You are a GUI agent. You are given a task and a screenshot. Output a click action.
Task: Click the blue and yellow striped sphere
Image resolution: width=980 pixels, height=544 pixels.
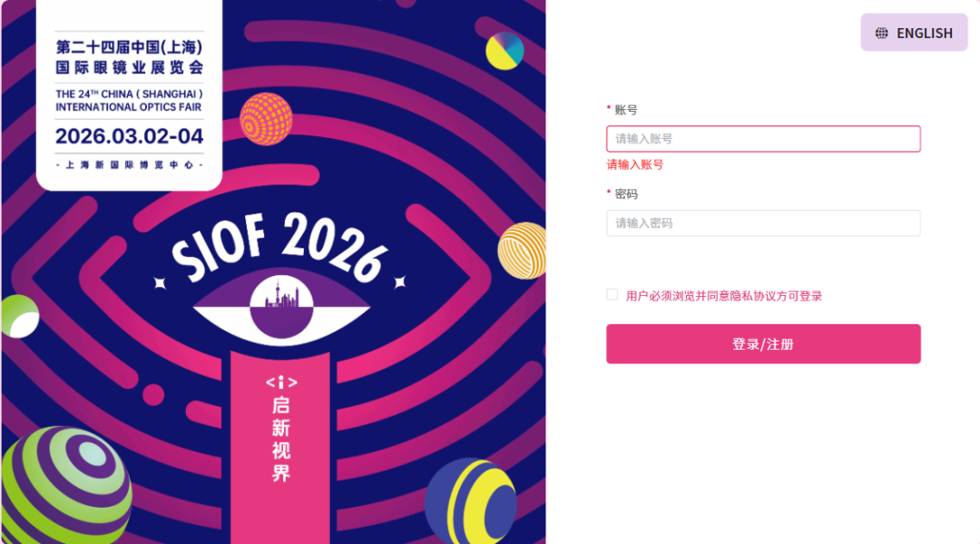470,502
